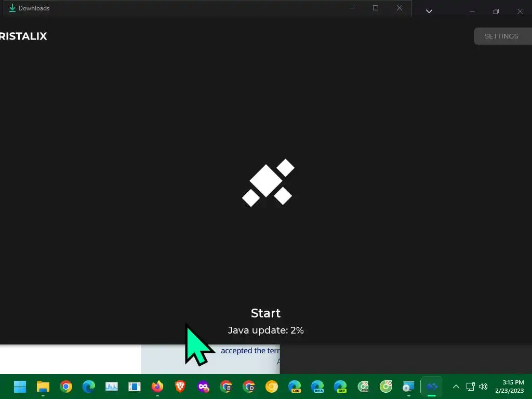Click the chevron dropdown right of the Downloads window

(x=429, y=11)
